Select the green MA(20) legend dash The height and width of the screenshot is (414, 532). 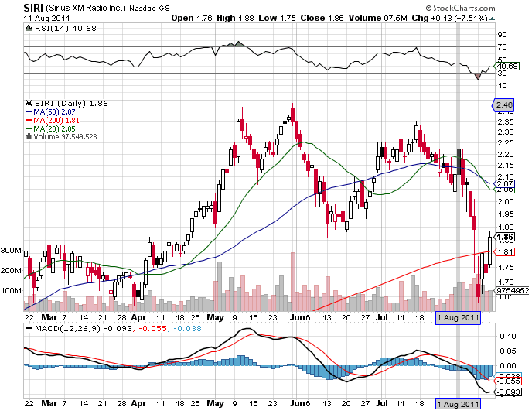pos(29,128)
